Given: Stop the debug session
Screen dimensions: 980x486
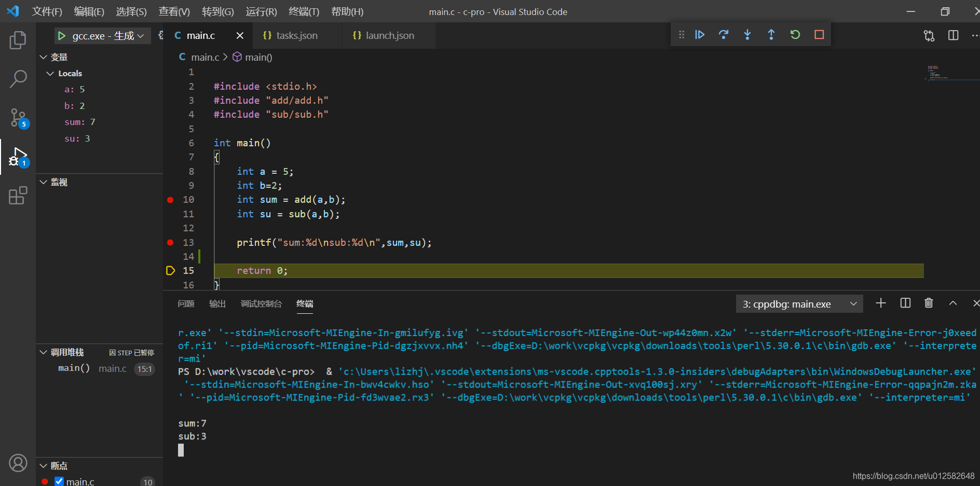Looking at the screenshot, I should point(819,35).
